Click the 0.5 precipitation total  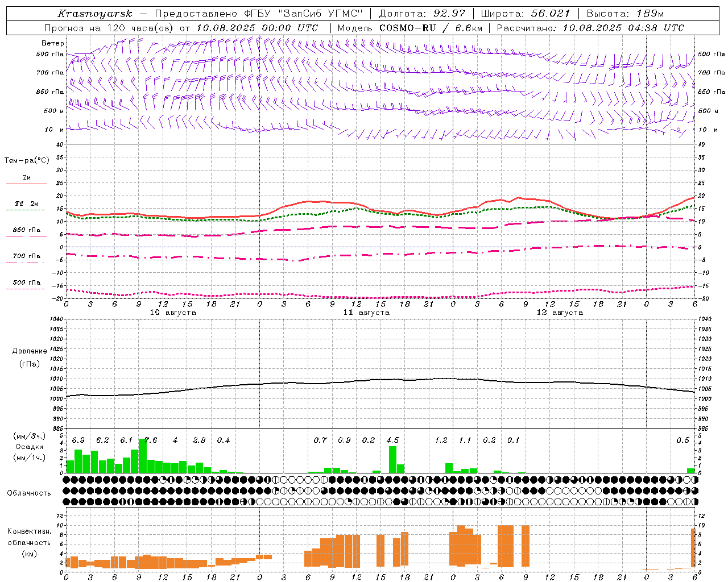pos(682,440)
